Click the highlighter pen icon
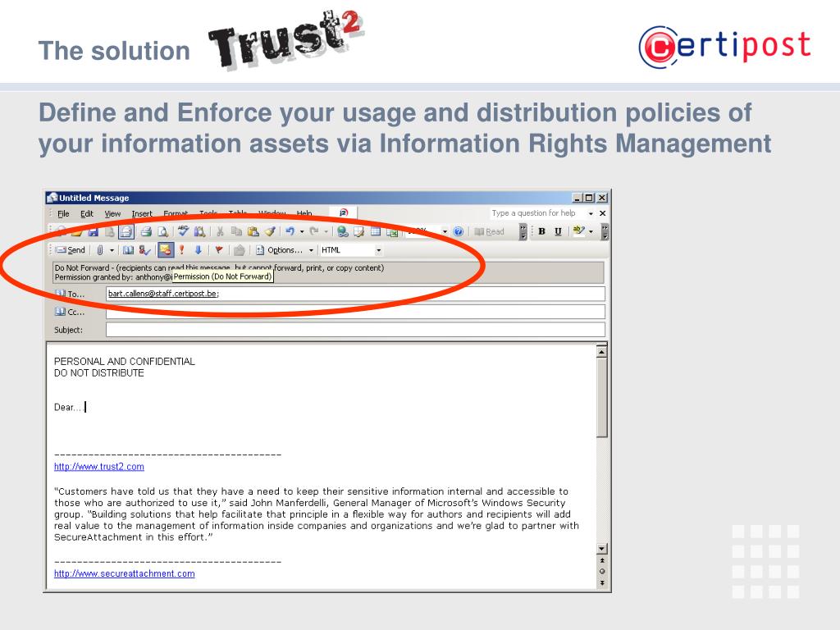 (578, 231)
